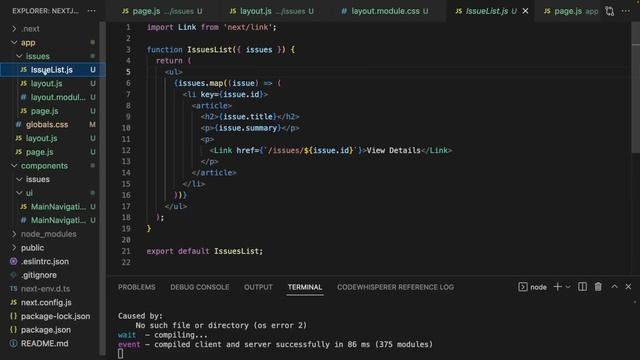
Task: Open the layout.module.css tab
Action: click(384, 11)
